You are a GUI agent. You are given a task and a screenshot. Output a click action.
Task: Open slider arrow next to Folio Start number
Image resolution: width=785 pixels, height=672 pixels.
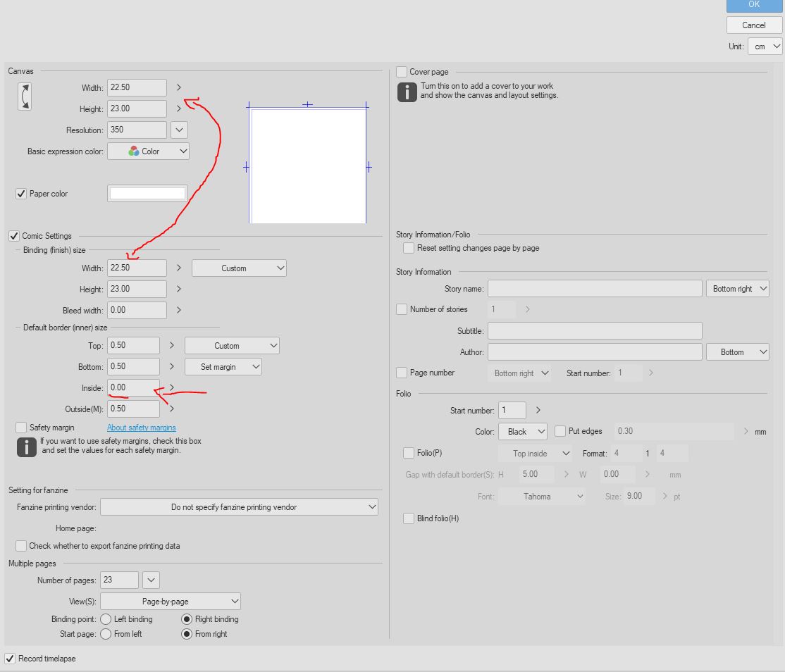click(538, 410)
